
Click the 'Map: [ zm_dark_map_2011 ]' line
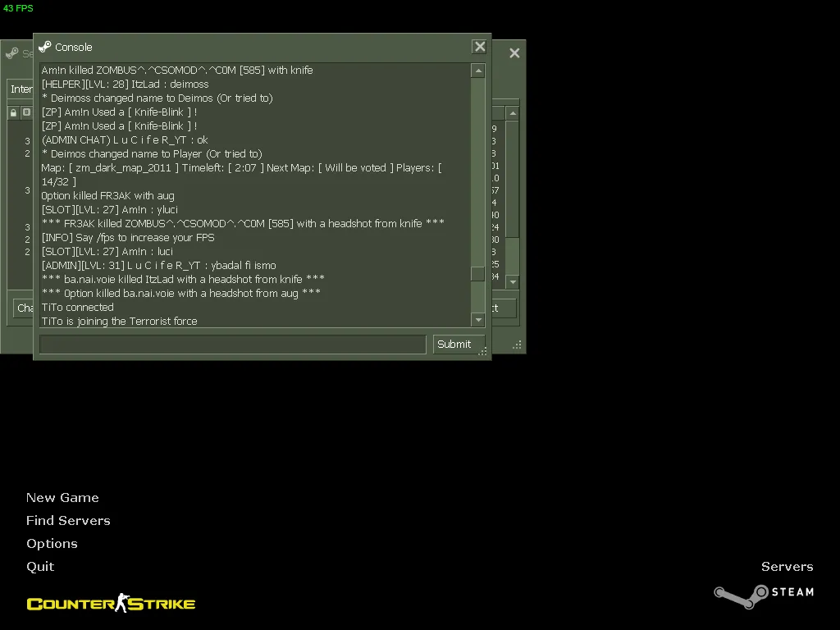[242, 175]
